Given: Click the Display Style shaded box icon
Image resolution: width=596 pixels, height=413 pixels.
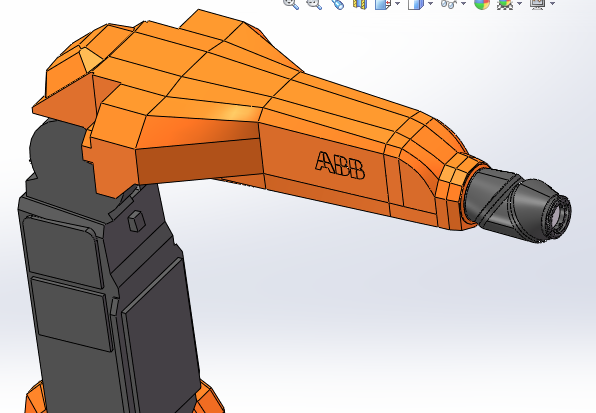Looking at the screenshot, I should click(x=415, y=3).
